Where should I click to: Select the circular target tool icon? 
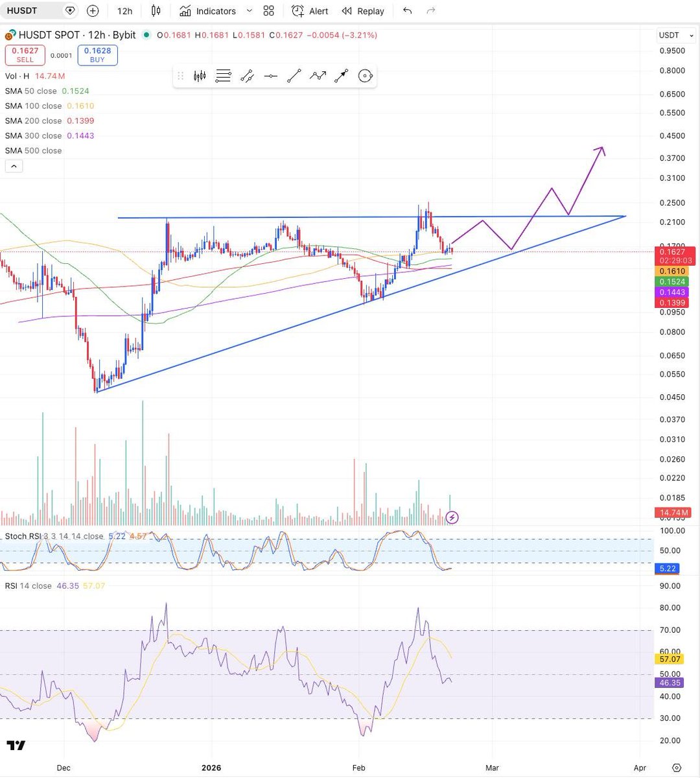tap(365, 77)
